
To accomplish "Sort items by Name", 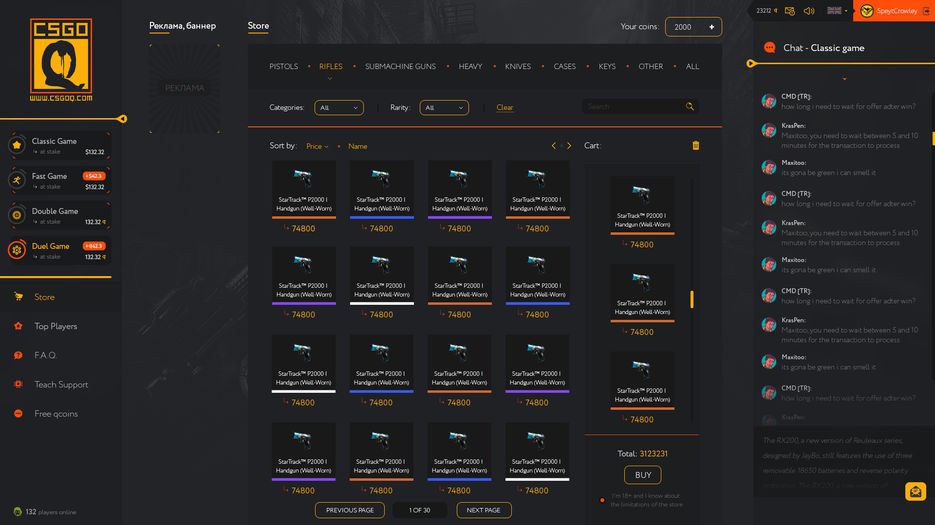I will [358, 146].
